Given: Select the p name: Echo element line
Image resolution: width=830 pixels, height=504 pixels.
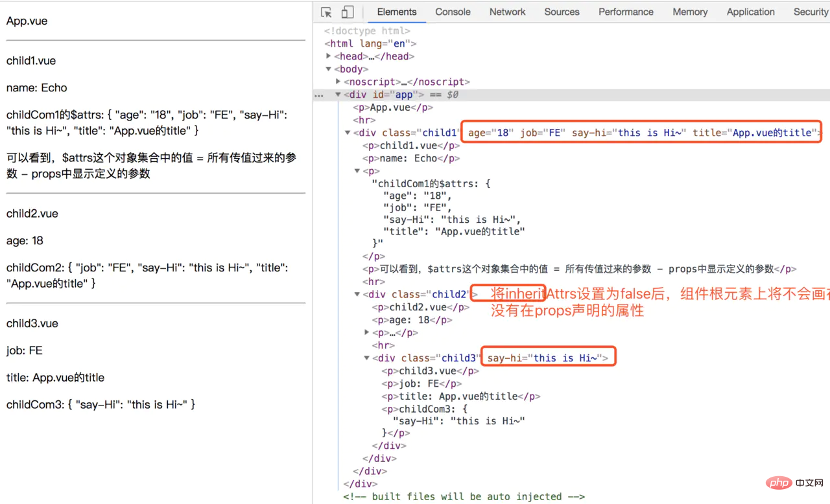Looking at the screenshot, I should (x=411, y=158).
